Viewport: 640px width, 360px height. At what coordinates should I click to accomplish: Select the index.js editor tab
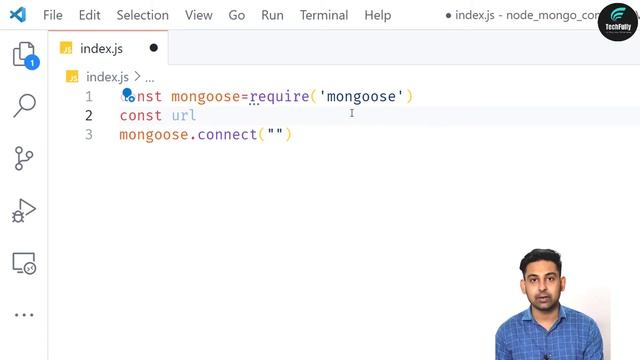108,48
